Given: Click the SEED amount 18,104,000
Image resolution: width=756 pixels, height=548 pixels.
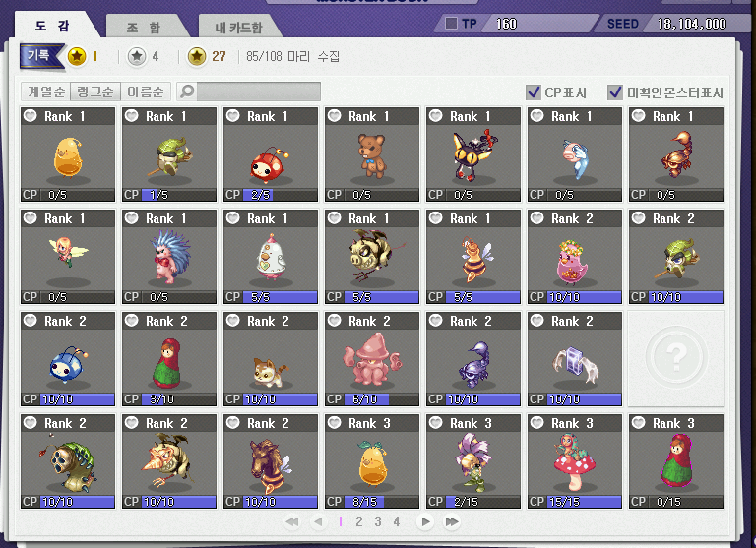Looking at the screenshot, I should 692,24.
